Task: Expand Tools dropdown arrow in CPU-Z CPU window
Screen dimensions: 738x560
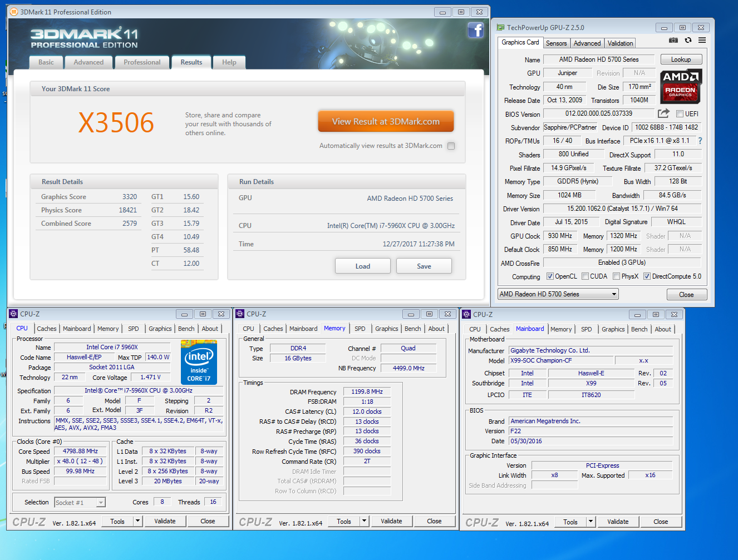Action: (x=137, y=521)
